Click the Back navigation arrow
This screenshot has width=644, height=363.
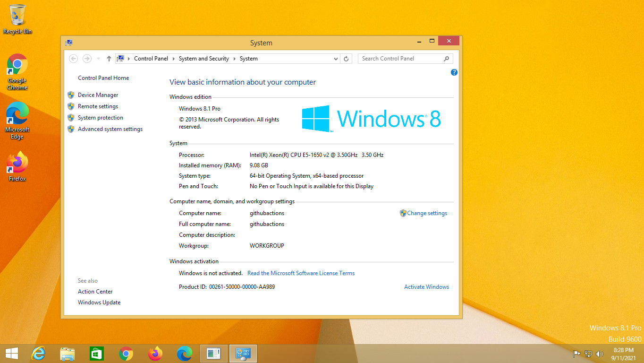[73, 59]
